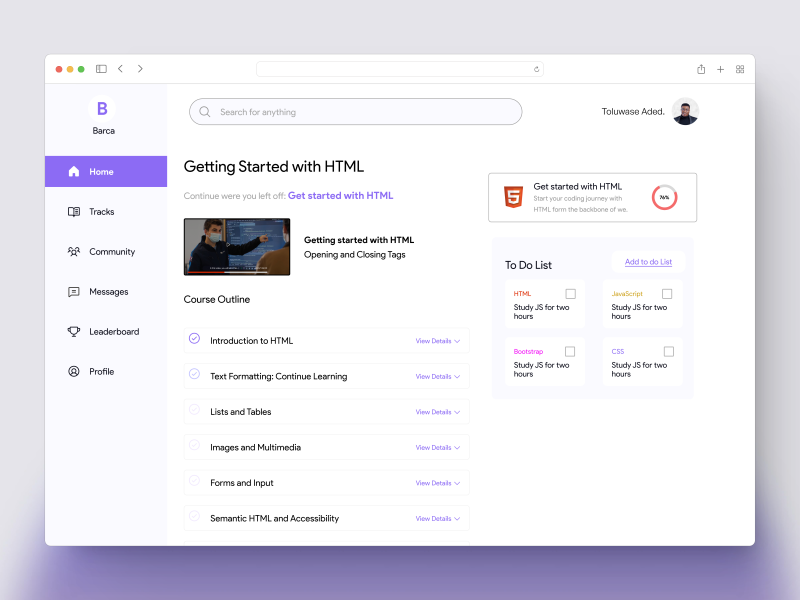Click the browser share icon
Viewport: 800px width, 600px height.
click(x=701, y=69)
